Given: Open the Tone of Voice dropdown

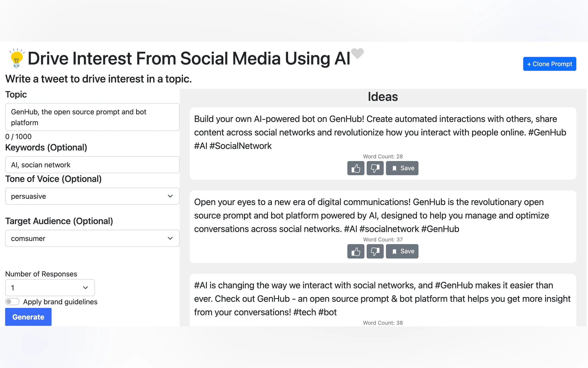Looking at the screenshot, I should pos(92,196).
